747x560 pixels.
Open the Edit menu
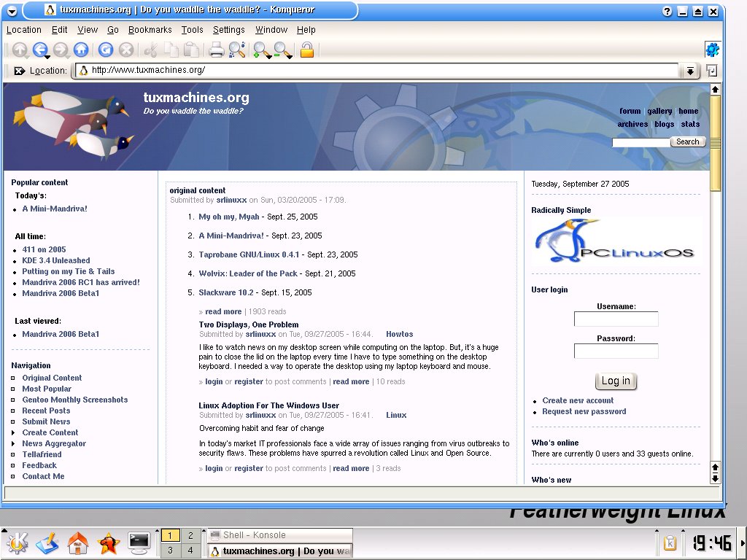tap(60, 29)
